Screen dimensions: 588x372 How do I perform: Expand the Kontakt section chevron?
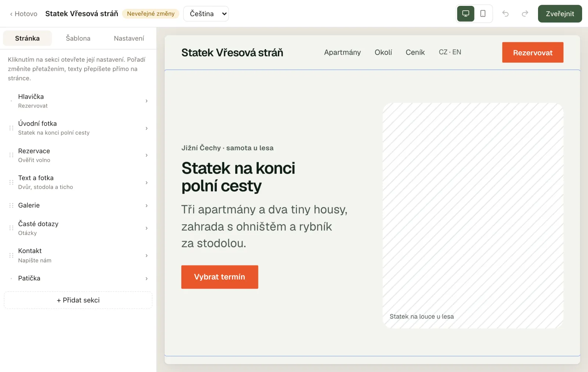point(146,256)
